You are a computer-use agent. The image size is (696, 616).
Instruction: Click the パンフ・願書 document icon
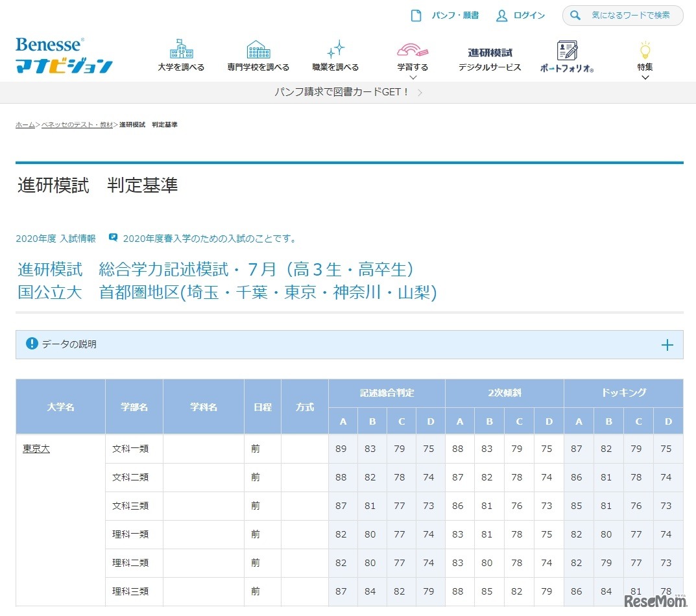point(416,16)
